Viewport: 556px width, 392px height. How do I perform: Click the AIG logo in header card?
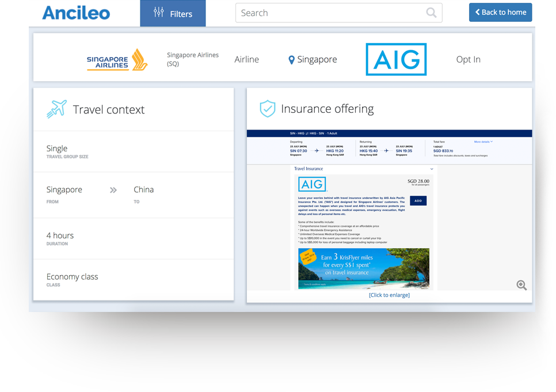[396, 59]
